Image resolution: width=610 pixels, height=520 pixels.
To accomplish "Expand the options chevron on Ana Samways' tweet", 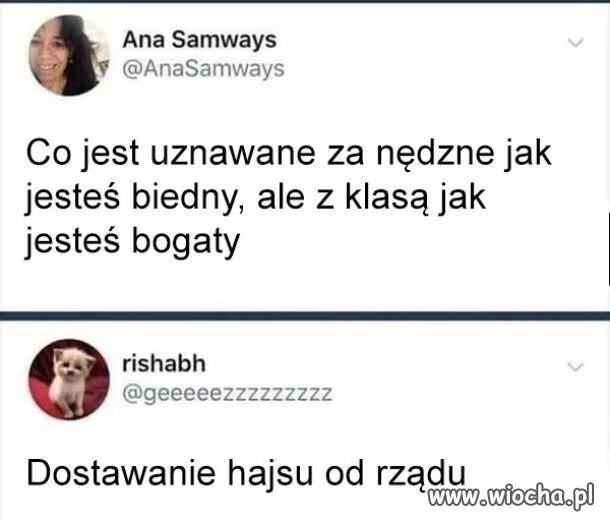I will point(575,42).
